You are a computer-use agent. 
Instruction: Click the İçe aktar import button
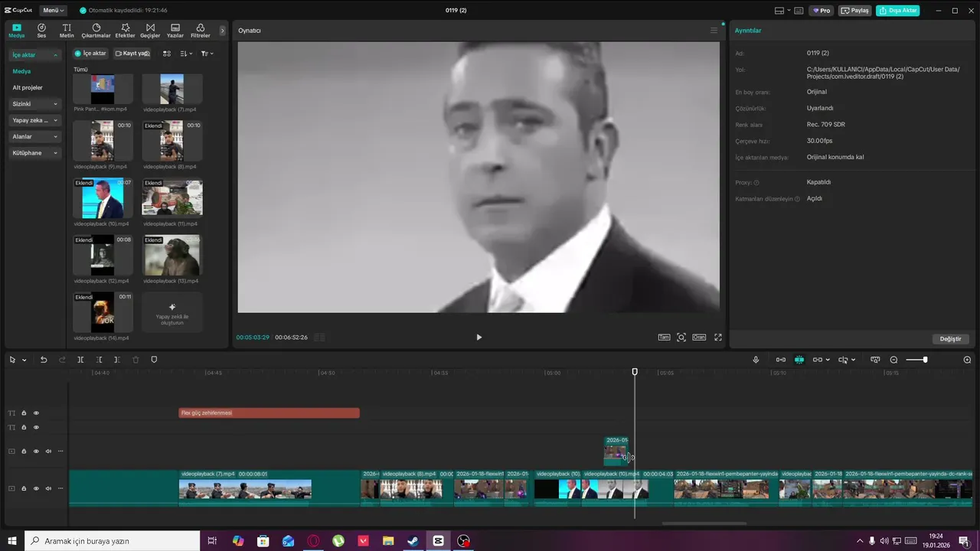pyautogui.click(x=90, y=54)
